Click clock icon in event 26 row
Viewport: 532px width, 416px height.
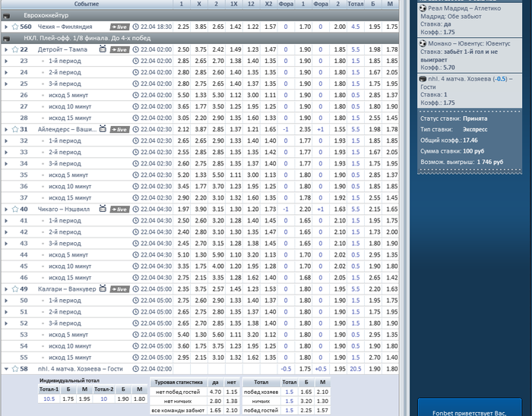(x=136, y=95)
